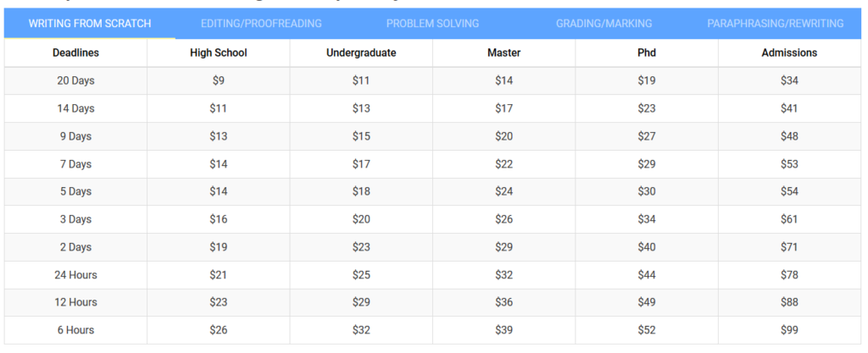868x353 pixels.
Task: Click the Master column header
Action: point(504,53)
